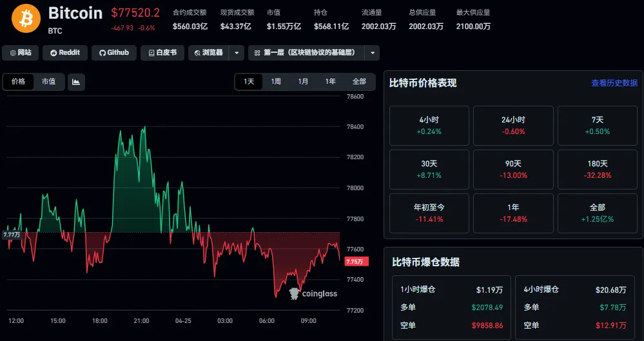Select the 1月 time range
This screenshot has height=341, width=644.
click(x=303, y=82)
